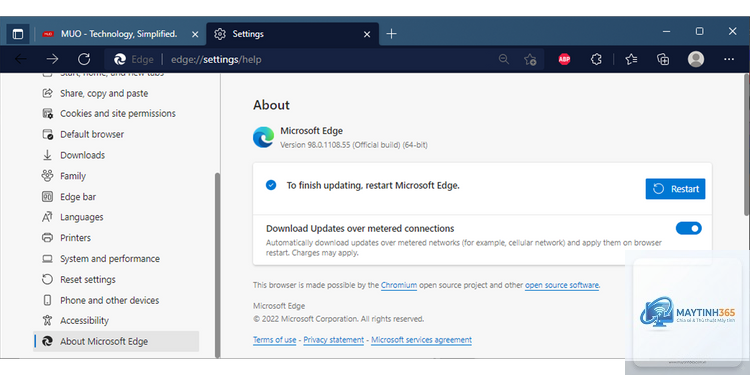Open Cookies and site permissions settings
This screenshot has height=375, width=750.
pos(118,113)
